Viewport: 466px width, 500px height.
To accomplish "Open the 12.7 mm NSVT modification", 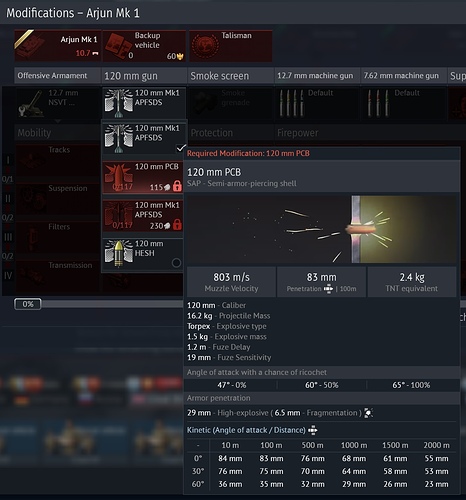I will [x=57, y=103].
